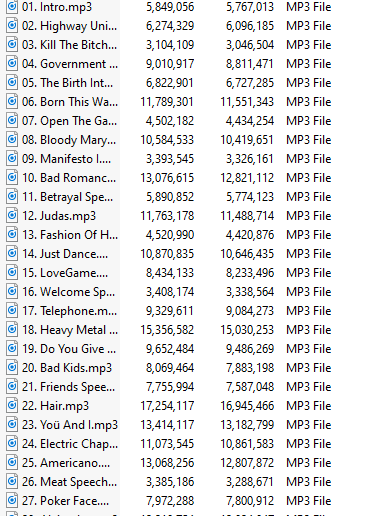The height and width of the screenshot is (516, 390).
Task: Click the file name 12. Judas.mp3
Action: point(59,216)
